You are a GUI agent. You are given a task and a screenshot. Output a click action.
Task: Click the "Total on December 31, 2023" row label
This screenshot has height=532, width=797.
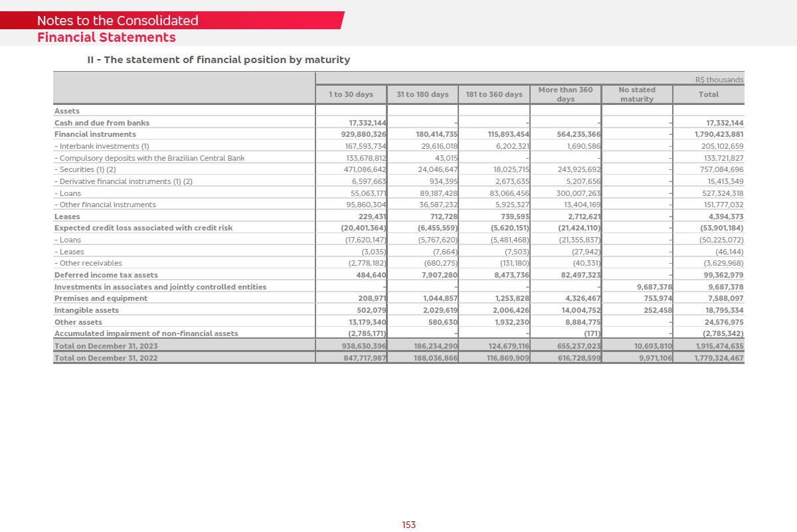[106, 346]
